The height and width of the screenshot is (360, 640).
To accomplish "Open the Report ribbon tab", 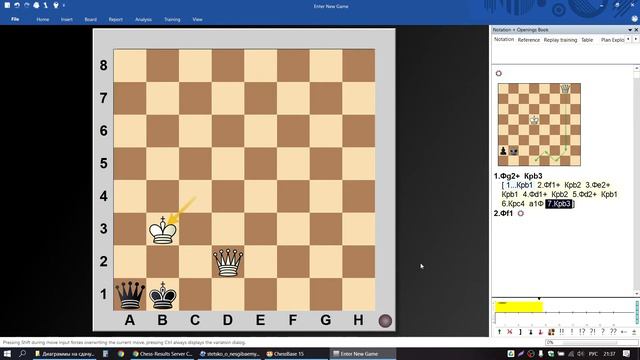I will pyautogui.click(x=116, y=19).
